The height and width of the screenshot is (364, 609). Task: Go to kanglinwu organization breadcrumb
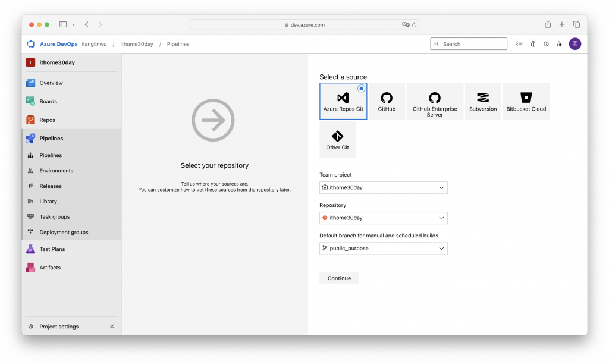point(94,44)
